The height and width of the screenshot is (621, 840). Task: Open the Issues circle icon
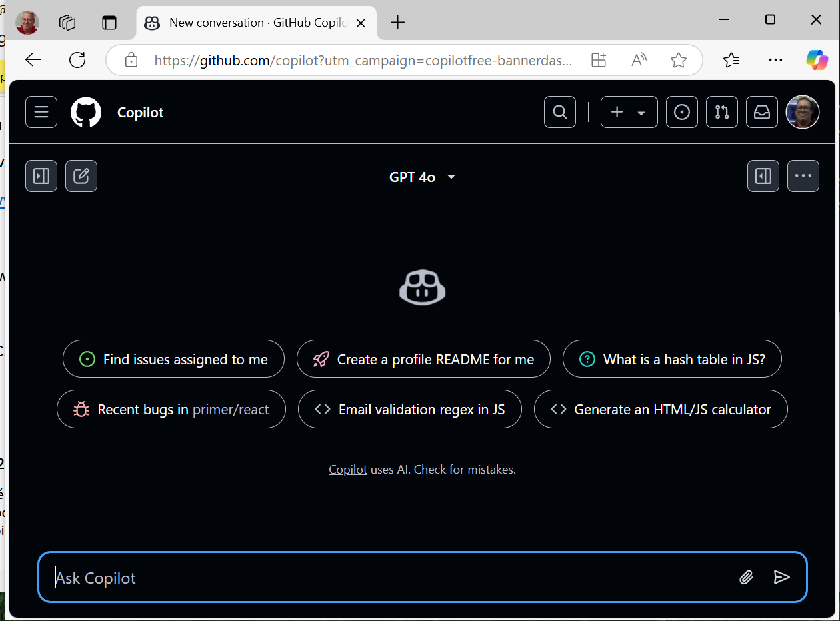(682, 112)
